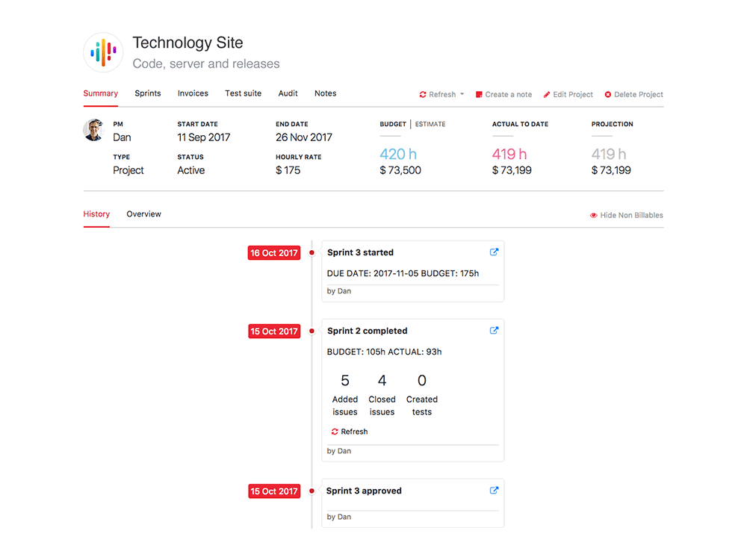
Task: Select the History sub-tab
Action: pos(96,214)
